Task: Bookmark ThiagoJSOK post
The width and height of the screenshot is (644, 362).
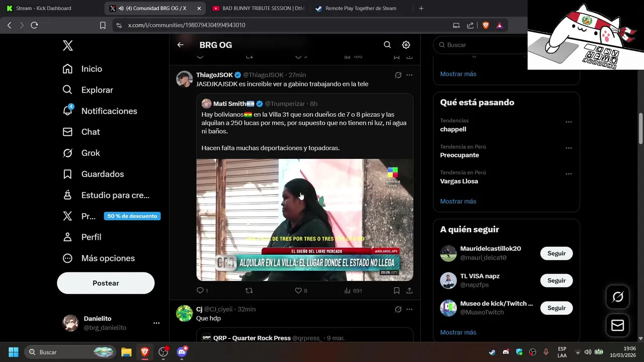Action: click(396, 291)
